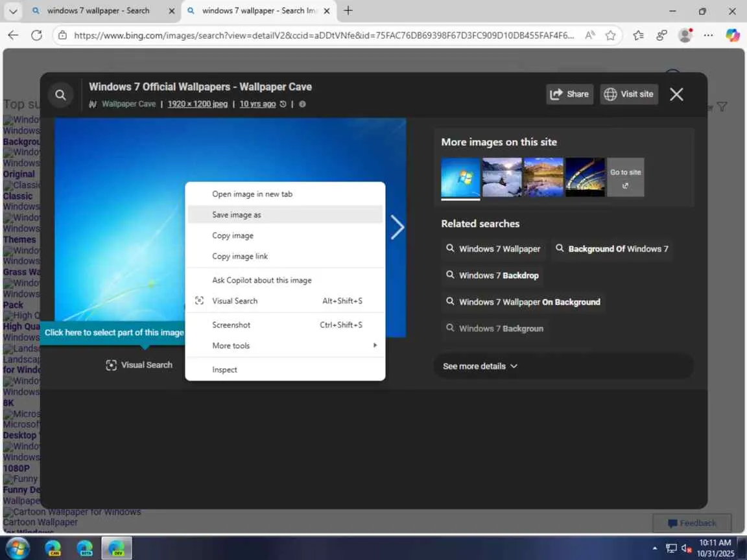747x560 pixels.
Task: Open the Wallpaper Cave source link
Action: tap(128, 104)
